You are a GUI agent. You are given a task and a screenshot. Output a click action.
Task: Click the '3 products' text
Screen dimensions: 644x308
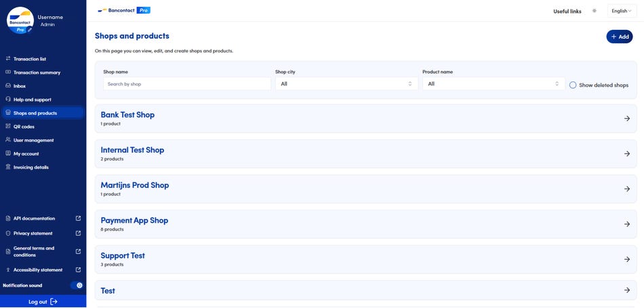(112, 265)
